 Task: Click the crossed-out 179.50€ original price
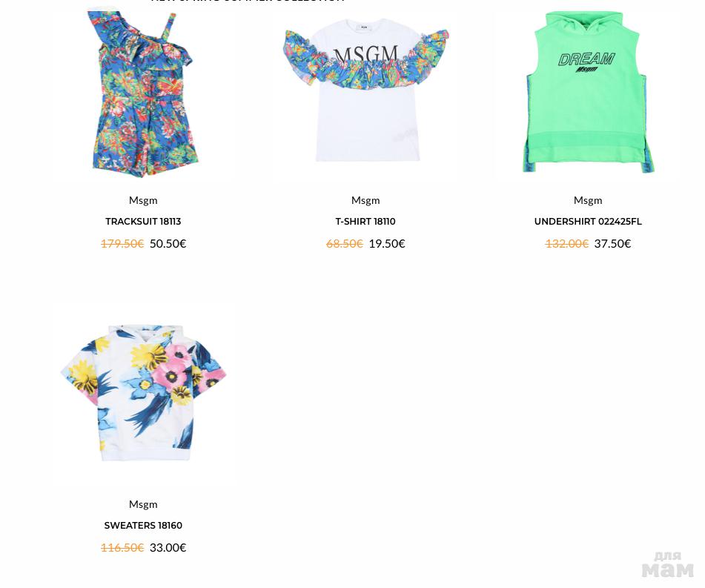click(122, 243)
